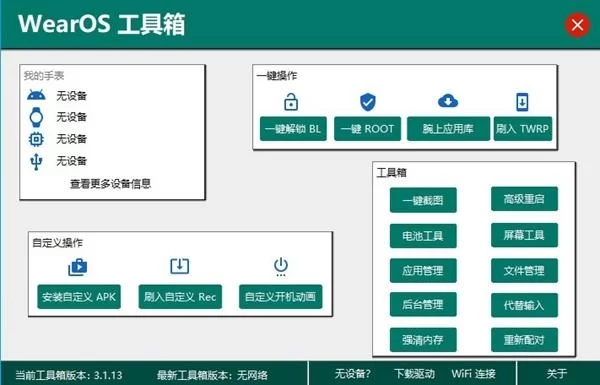
Task: Click the cloud download icon above 腕上应用库
Action: click(x=448, y=101)
